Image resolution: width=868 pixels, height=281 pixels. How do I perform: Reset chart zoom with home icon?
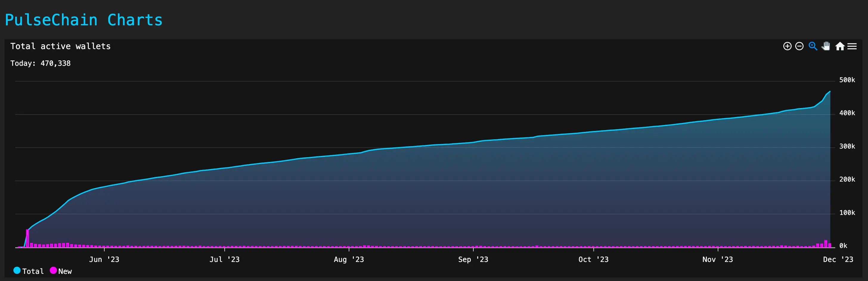pyautogui.click(x=840, y=46)
